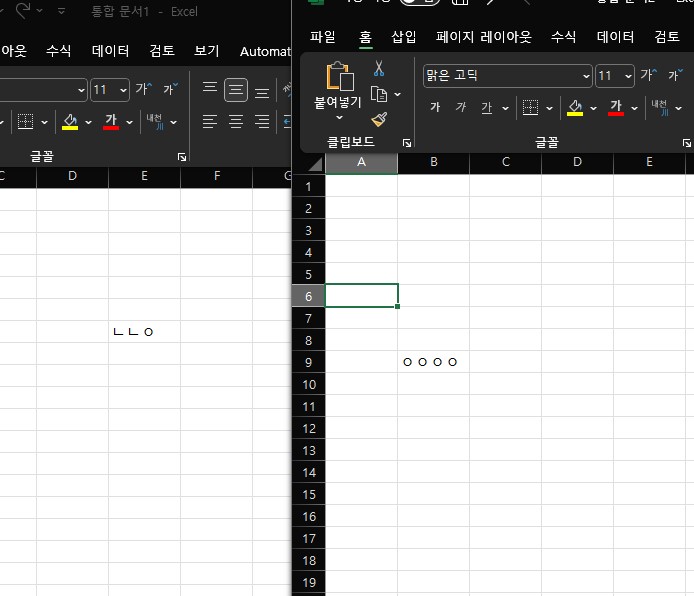The height and width of the screenshot is (596, 694).
Task: Open 검토 tab in right window
Action: 667,37
